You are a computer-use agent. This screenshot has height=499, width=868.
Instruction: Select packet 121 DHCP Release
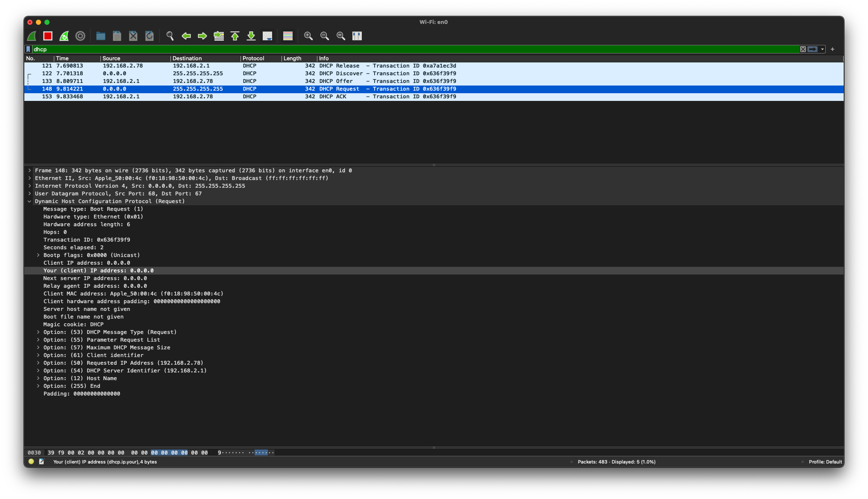[x=434, y=66]
